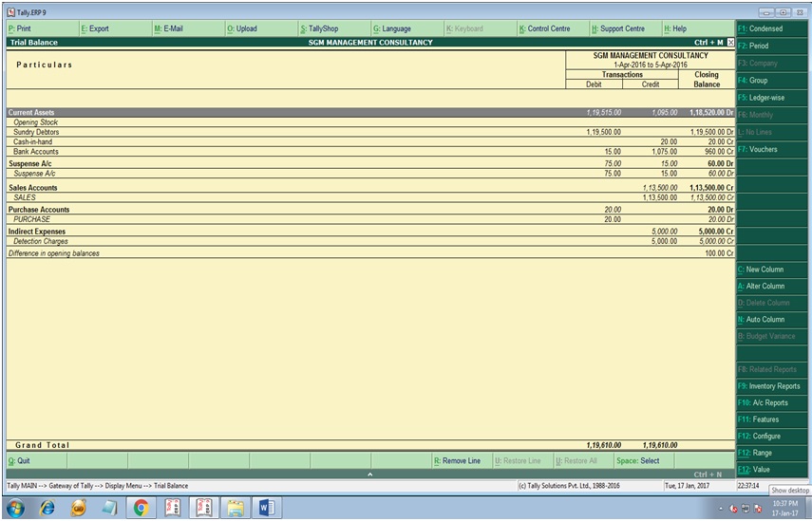Select the SALES ledger row

[x=370, y=197]
